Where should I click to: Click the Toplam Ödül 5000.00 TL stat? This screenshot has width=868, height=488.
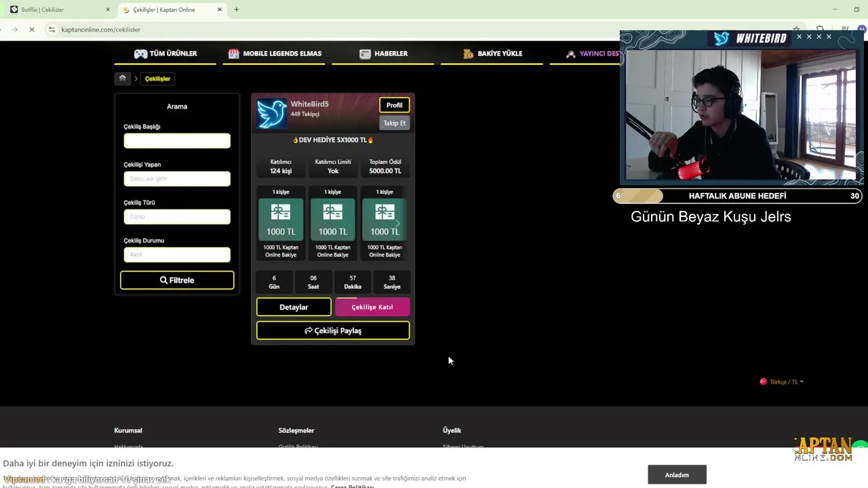tap(385, 167)
